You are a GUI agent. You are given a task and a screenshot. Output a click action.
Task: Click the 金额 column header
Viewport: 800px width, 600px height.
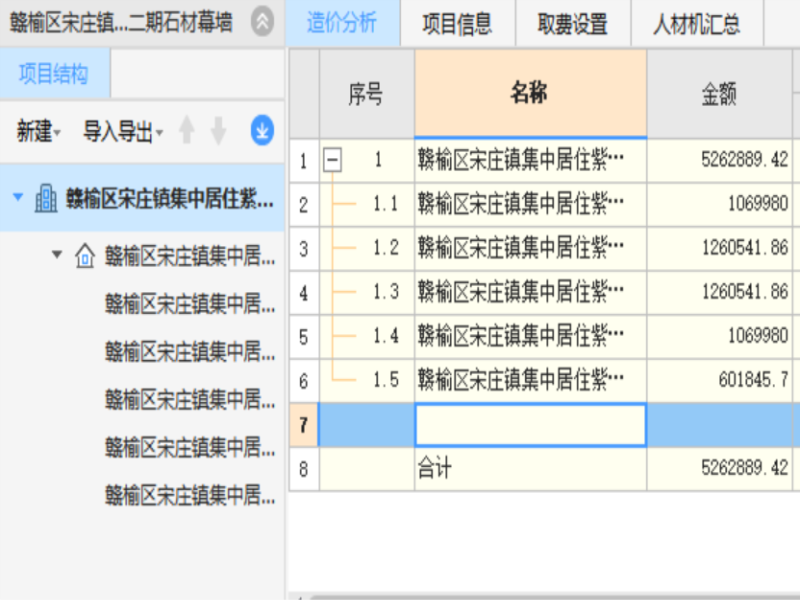719,94
